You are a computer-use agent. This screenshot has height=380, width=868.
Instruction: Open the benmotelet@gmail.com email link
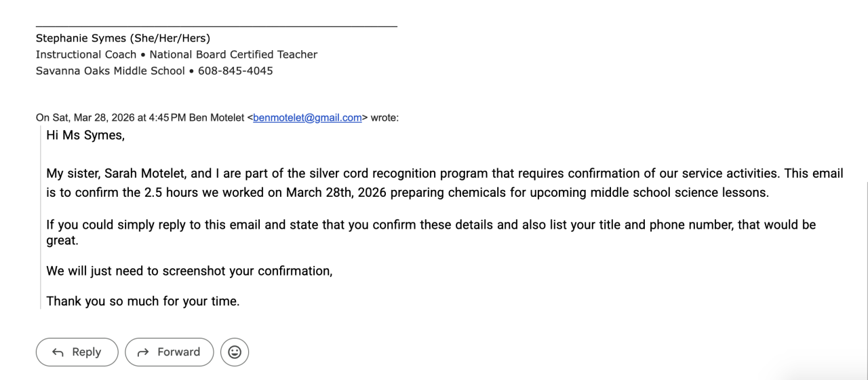307,118
